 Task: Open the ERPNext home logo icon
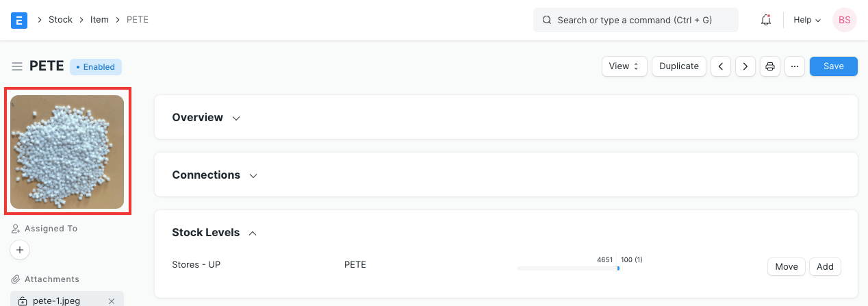coord(19,20)
